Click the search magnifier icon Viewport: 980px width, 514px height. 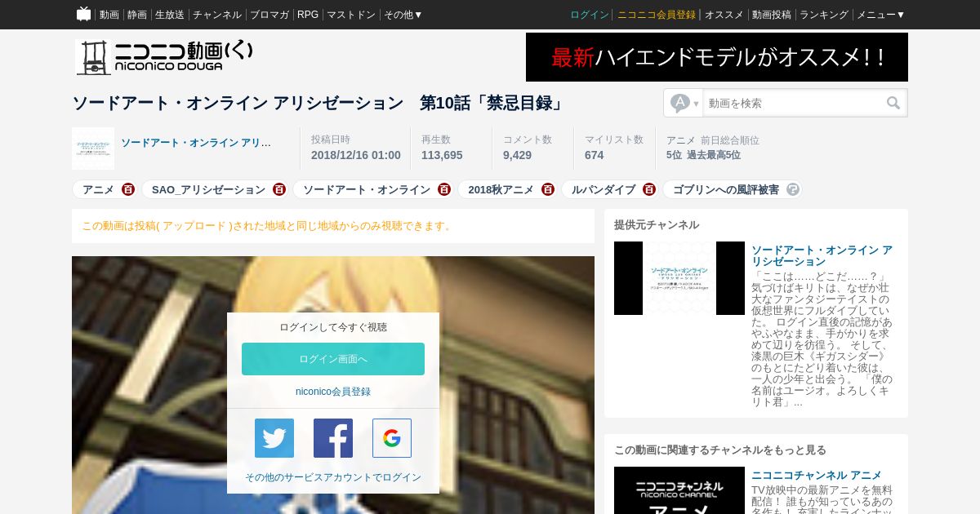pos(893,103)
